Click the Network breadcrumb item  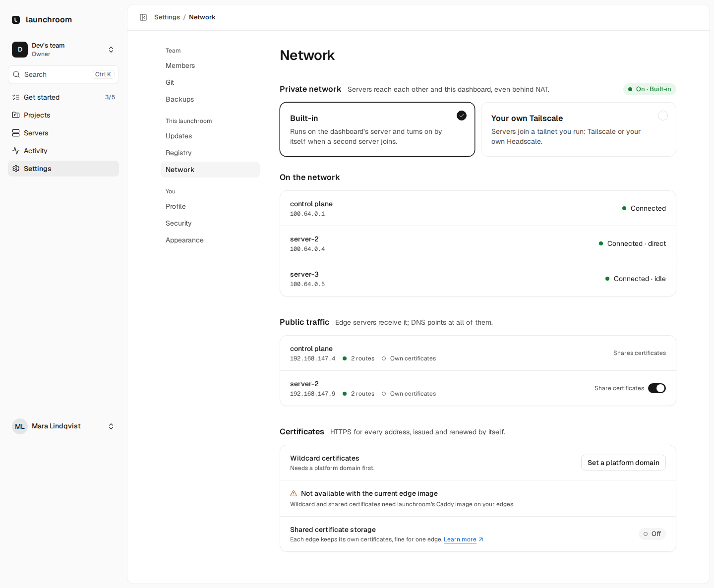point(202,17)
